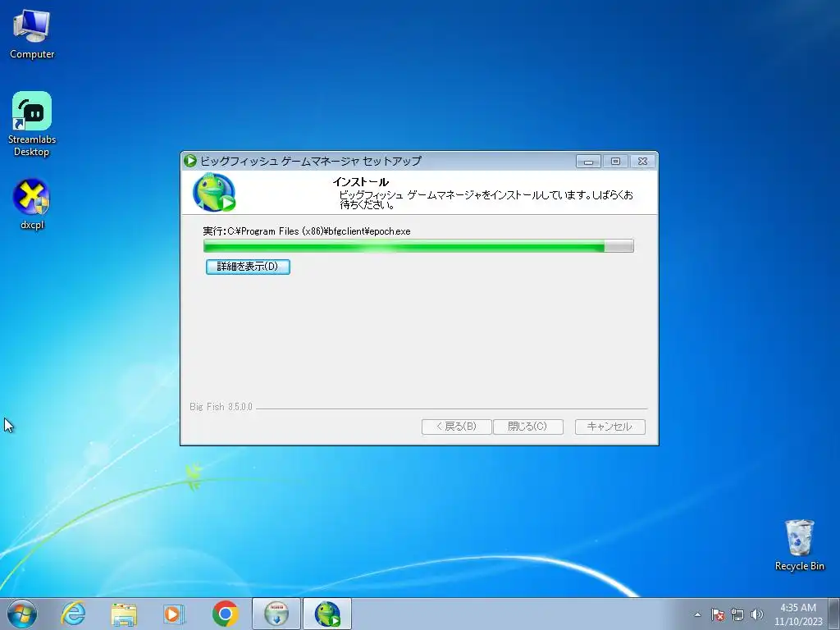The width and height of the screenshot is (840, 630).
Task: Click the Big Fish 3.5.0.0 version label
Action: coord(221,407)
